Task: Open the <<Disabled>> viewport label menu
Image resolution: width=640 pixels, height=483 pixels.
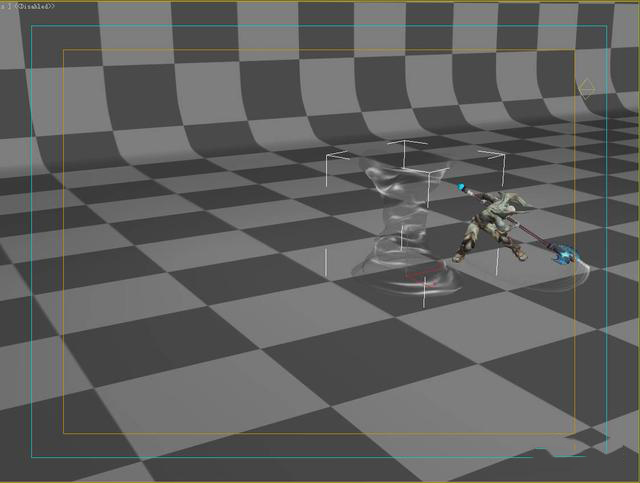Action: (34, 6)
